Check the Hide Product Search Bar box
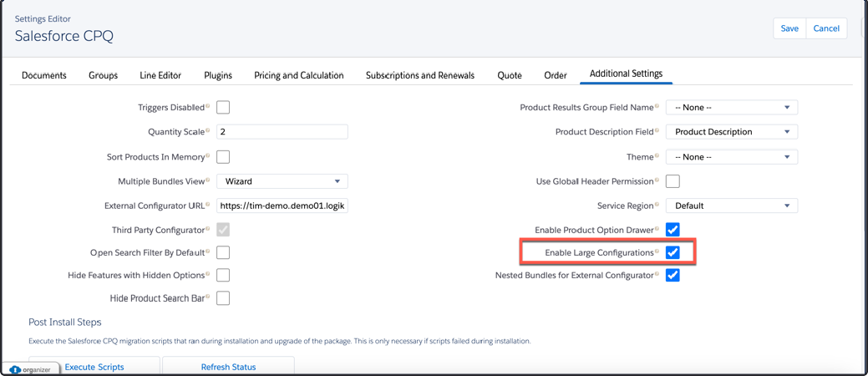 point(223,298)
